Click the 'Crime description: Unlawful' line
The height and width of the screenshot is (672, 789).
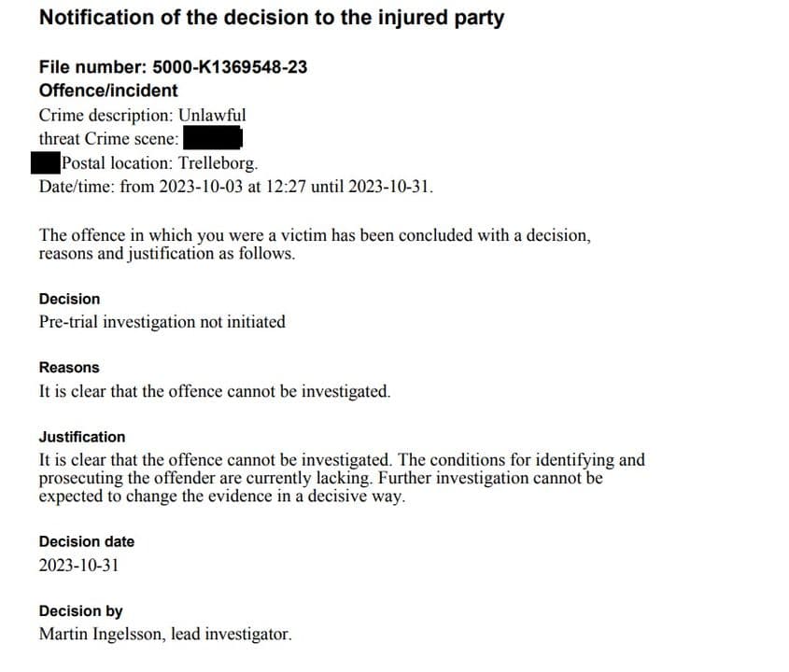tap(142, 115)
